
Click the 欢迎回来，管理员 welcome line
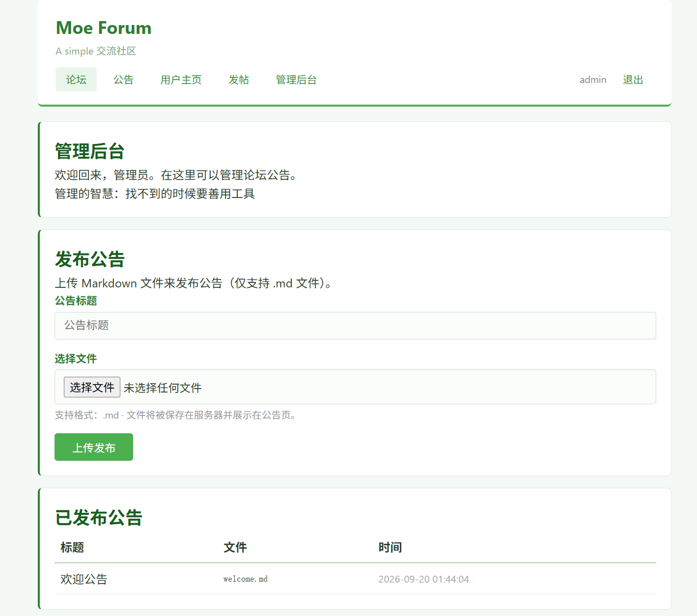coord(177,175)
